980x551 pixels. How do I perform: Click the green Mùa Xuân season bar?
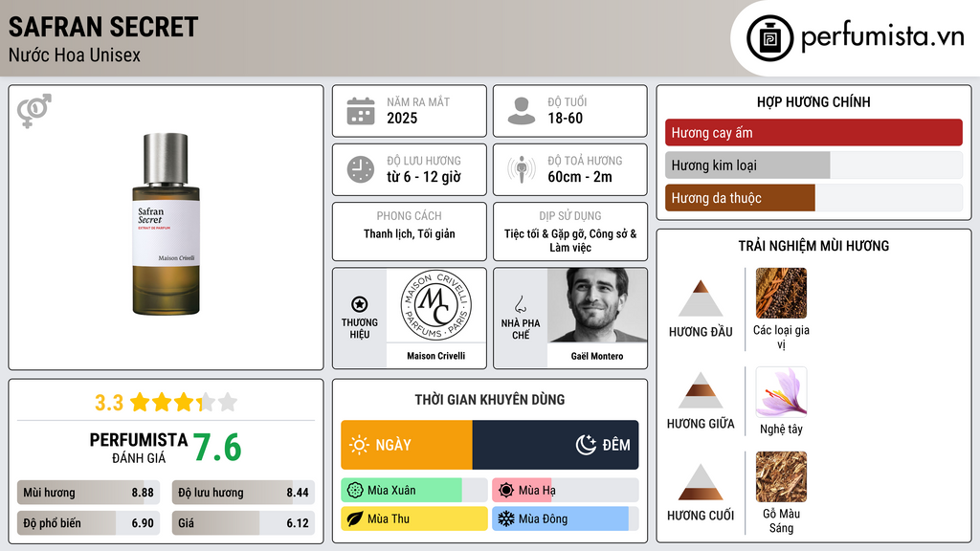[x=414, y=491]
